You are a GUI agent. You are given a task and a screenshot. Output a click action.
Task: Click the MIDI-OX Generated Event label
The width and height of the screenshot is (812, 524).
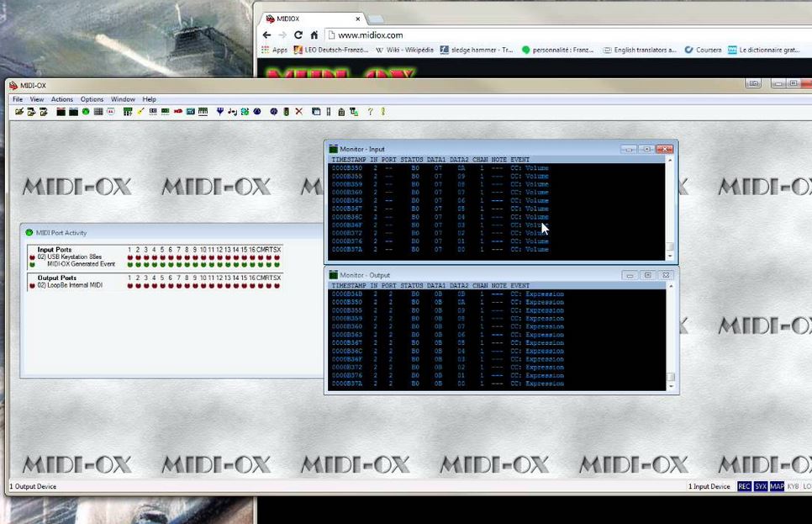pos(81,264)
